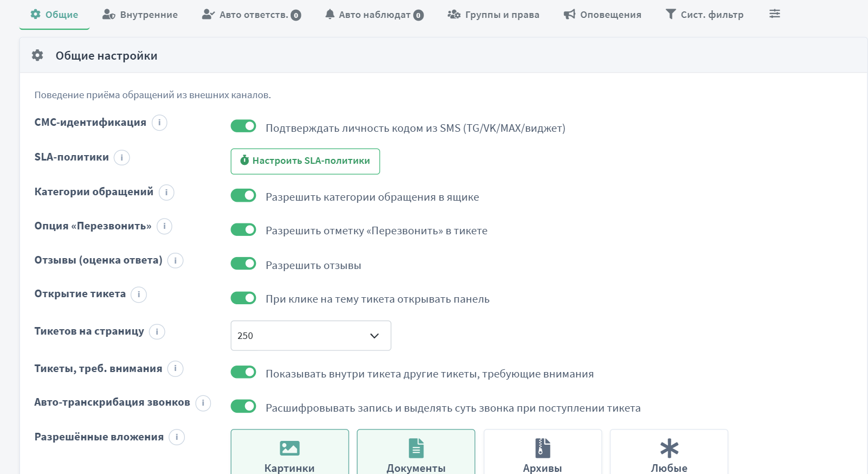Toggle auto-transcription of calls switch
The image size is (868, 474).
tap(243, 406)
